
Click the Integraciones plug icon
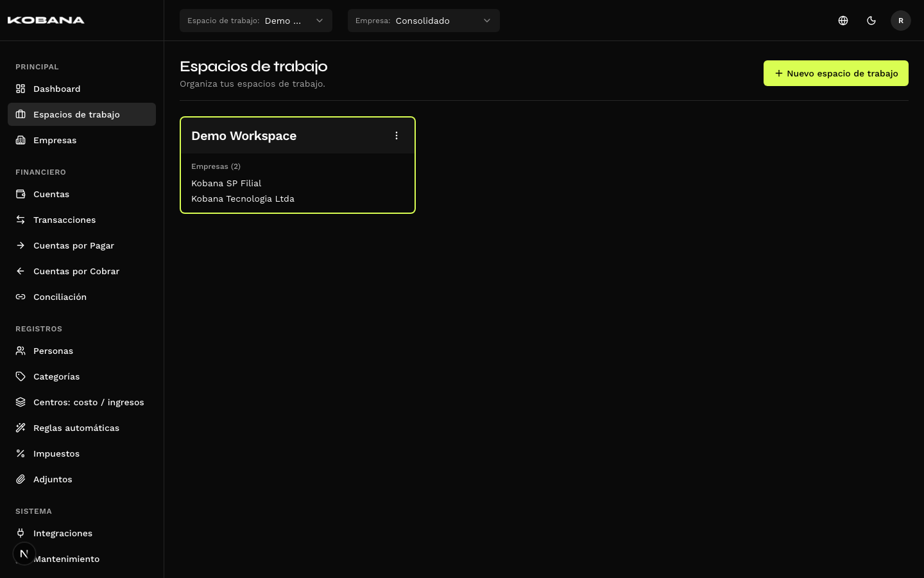(x=21, y=533)
